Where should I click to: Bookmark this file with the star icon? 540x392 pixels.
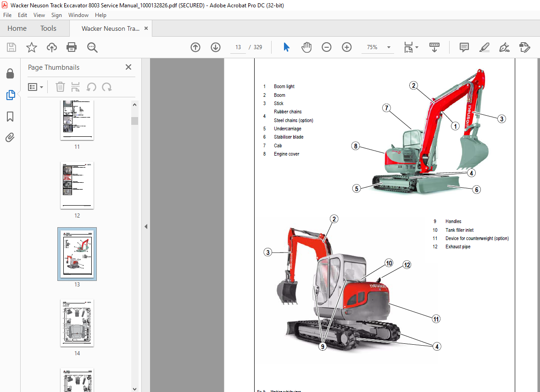(31, 47)
